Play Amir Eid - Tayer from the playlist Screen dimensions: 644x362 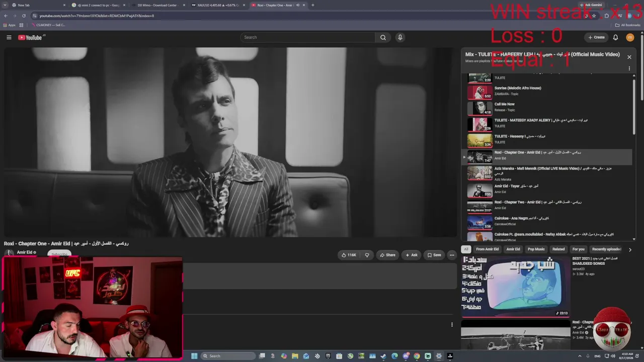coord(547,190)
